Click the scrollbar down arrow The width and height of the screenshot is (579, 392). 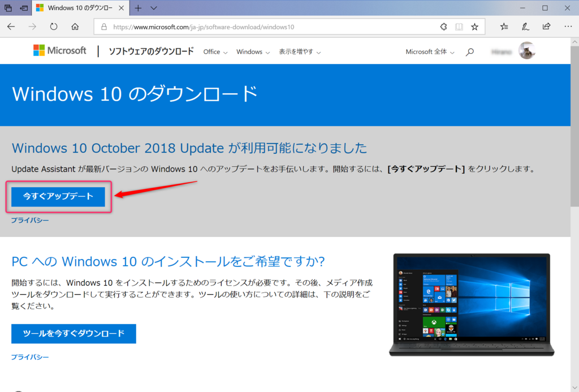pos(574,387)
